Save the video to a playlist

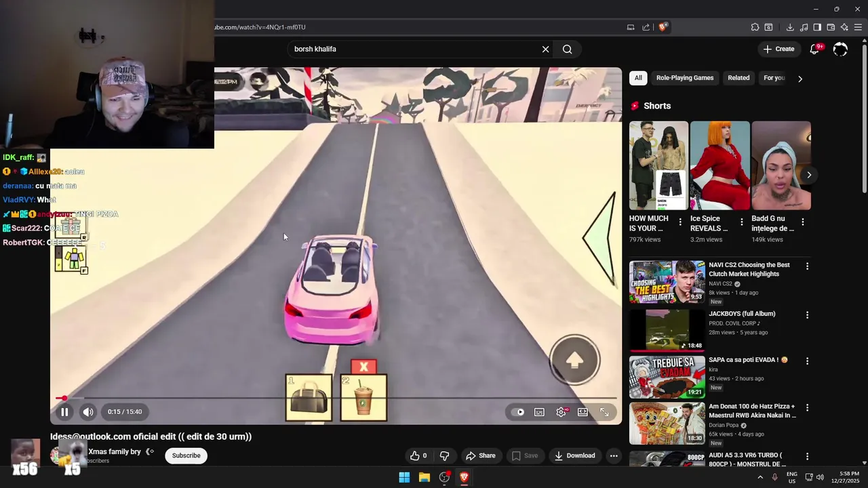point(525,455)
